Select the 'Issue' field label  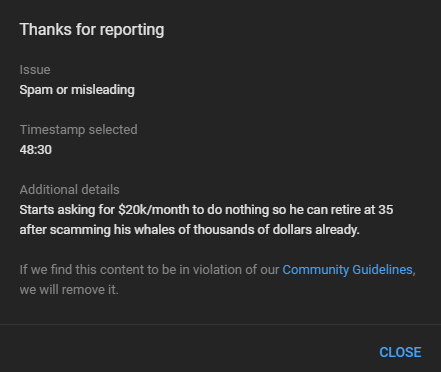pos(35,70)
